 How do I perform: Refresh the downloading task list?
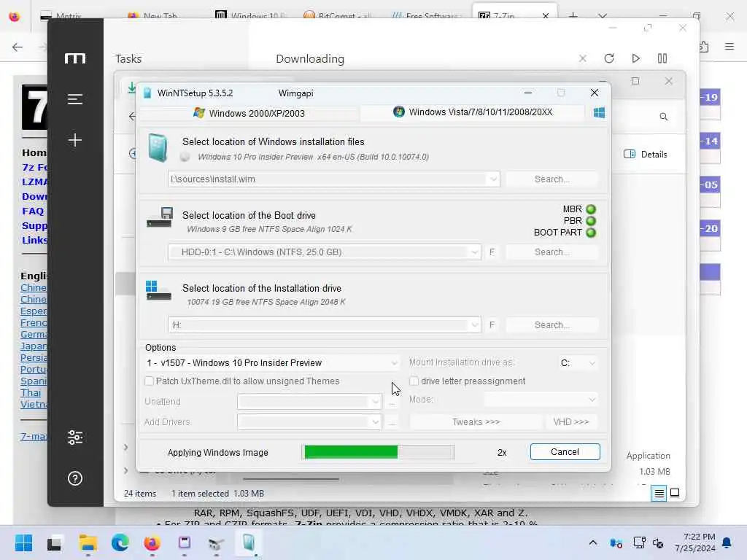click(609, 58)
